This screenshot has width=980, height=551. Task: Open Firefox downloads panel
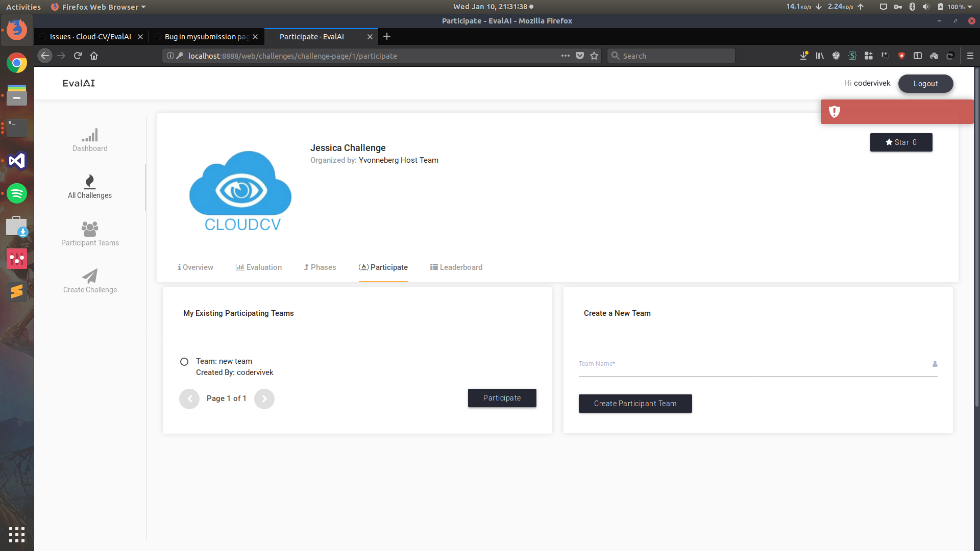(803, 56)
